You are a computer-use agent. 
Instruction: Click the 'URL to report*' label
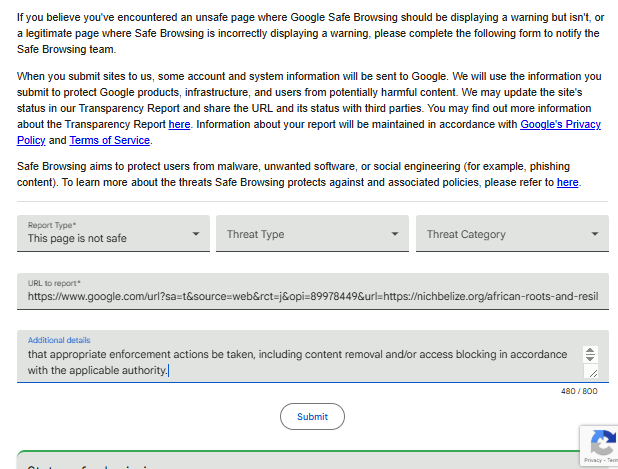pos(54,283)
